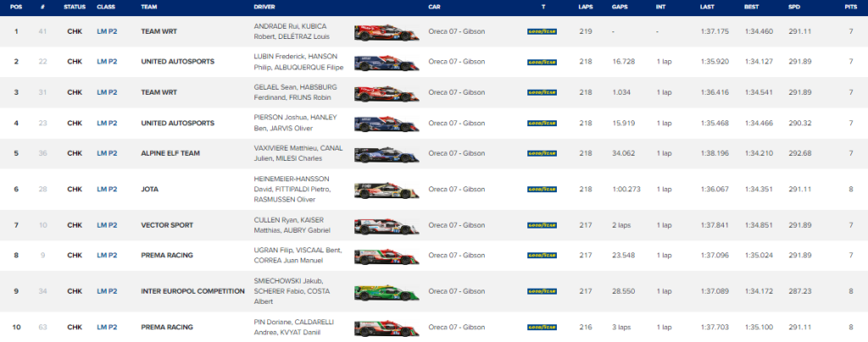
Task: Click the Goodyear tyre logo in position 1 row
Action: point(542,31)
